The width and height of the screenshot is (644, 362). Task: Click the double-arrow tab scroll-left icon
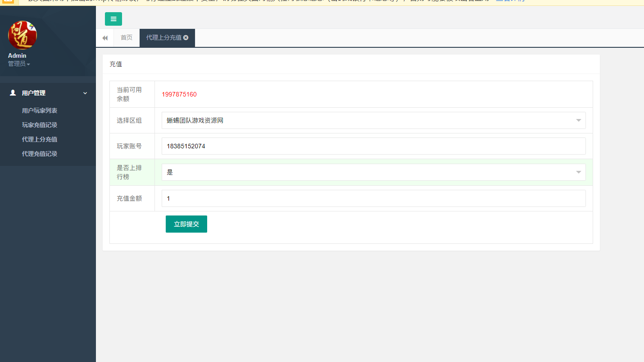(x=105, y=38)
